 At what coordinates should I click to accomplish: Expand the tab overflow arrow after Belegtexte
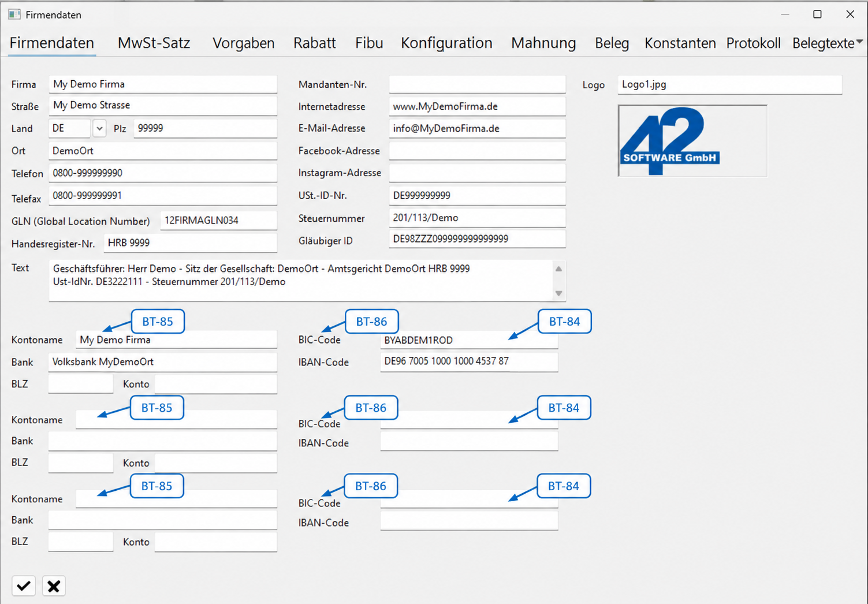pyautogui.click(x=859, y=42)
